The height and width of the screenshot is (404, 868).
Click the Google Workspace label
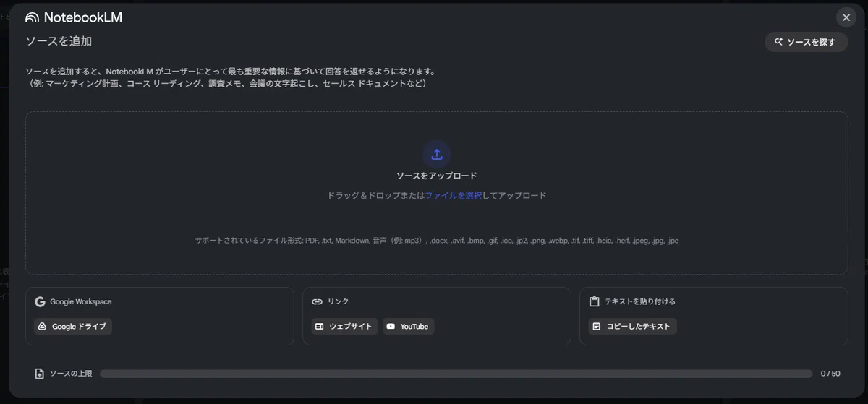click(81, 302)
